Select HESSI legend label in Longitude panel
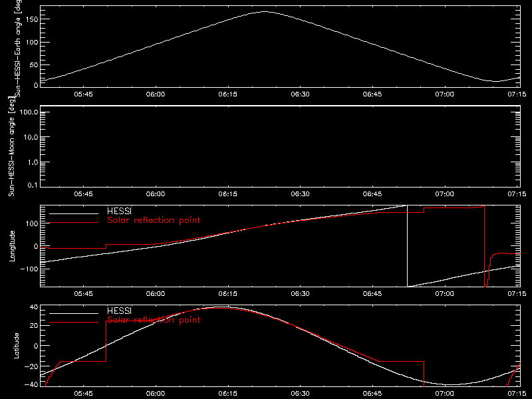 (x=119, y=211)
